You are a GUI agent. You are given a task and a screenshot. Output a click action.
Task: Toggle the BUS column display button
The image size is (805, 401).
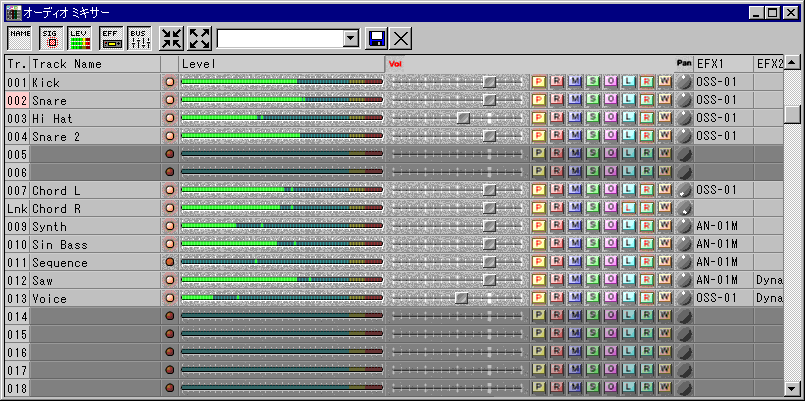click(x=140, y=38)
